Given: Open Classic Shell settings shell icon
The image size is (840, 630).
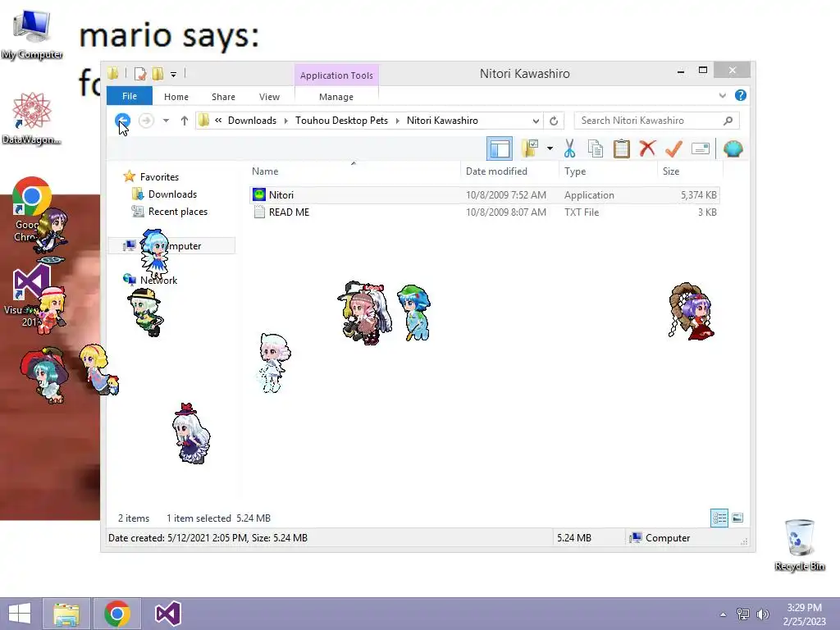Looking at the screenshot, I should tap(733, 148).
